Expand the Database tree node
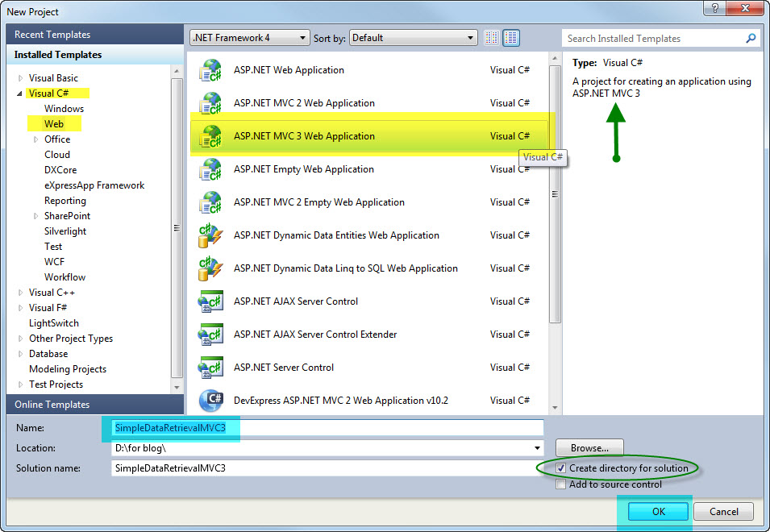 [20, 354]
